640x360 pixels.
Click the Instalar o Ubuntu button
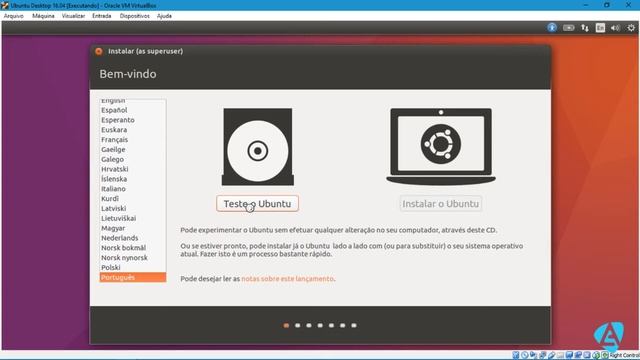pos(441,204)
